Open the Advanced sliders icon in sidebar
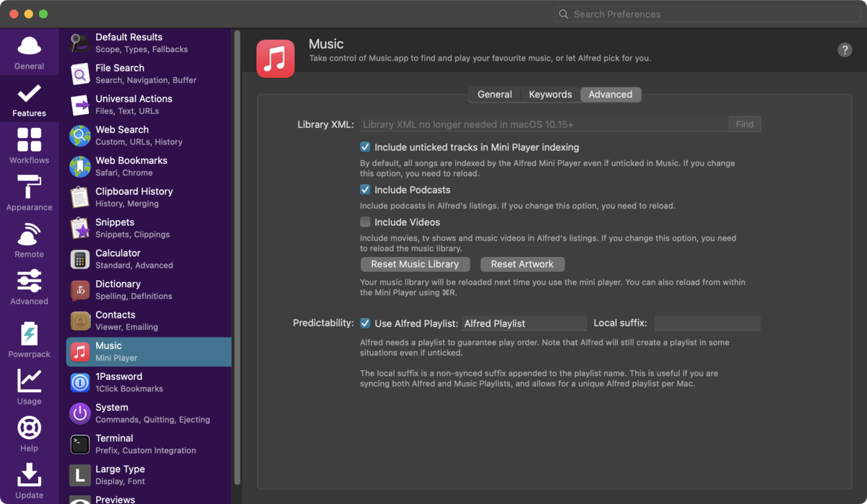 tap(29, 281)
